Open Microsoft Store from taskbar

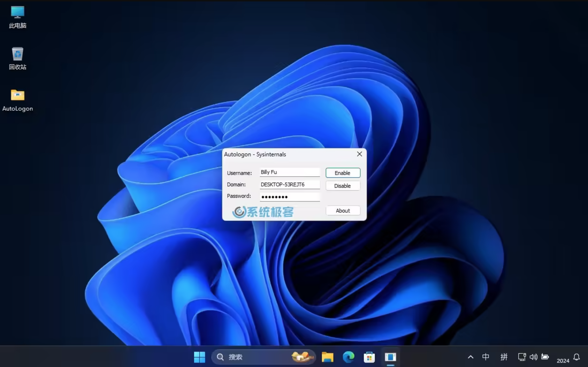tap(369, 357)
